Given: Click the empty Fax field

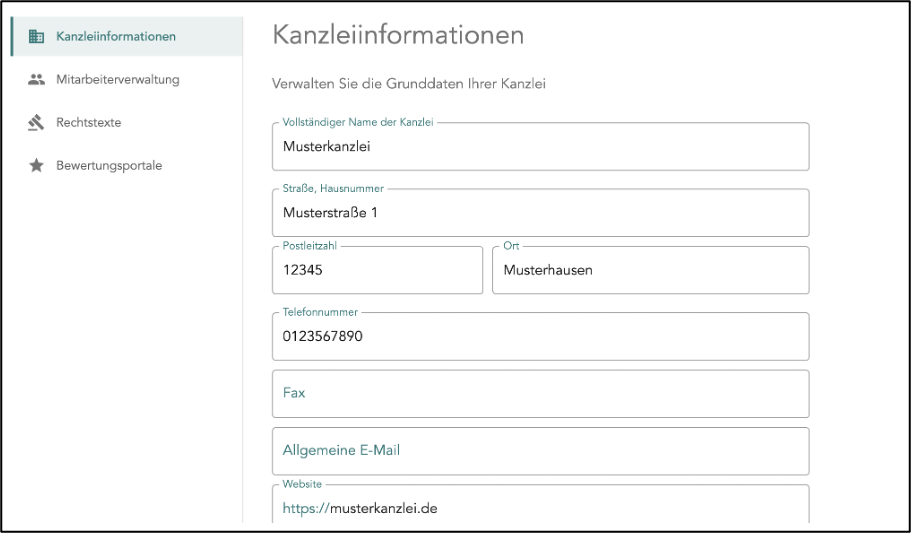Looking at the screenshot, I should pyautogui.click(x=540, y=394).
